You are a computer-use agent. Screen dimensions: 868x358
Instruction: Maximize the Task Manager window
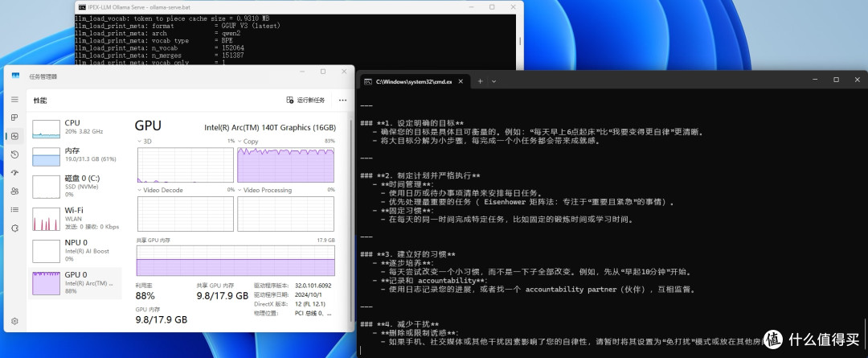(323, 72)
